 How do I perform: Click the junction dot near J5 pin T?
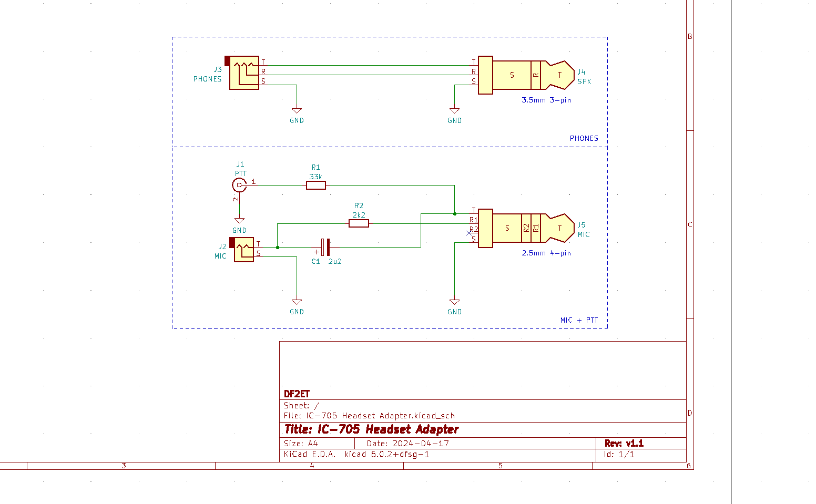[x=454, y=213]
